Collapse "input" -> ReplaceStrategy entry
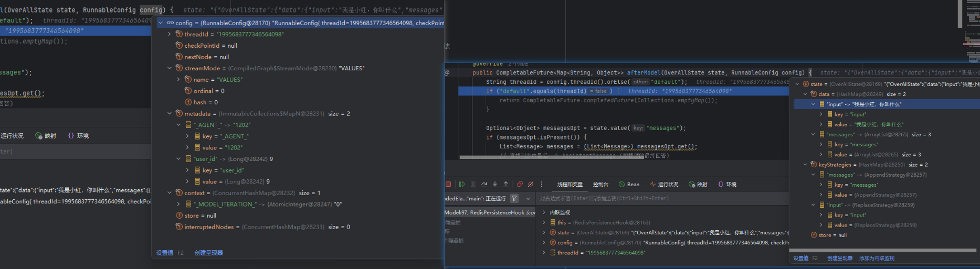This screenshot has height=269, width=980. [813, 205]
